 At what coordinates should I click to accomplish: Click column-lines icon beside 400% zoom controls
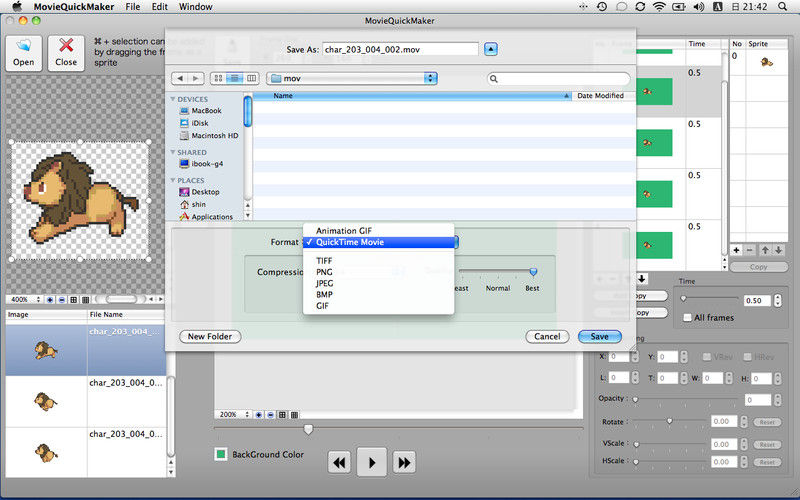coord(86,299)
